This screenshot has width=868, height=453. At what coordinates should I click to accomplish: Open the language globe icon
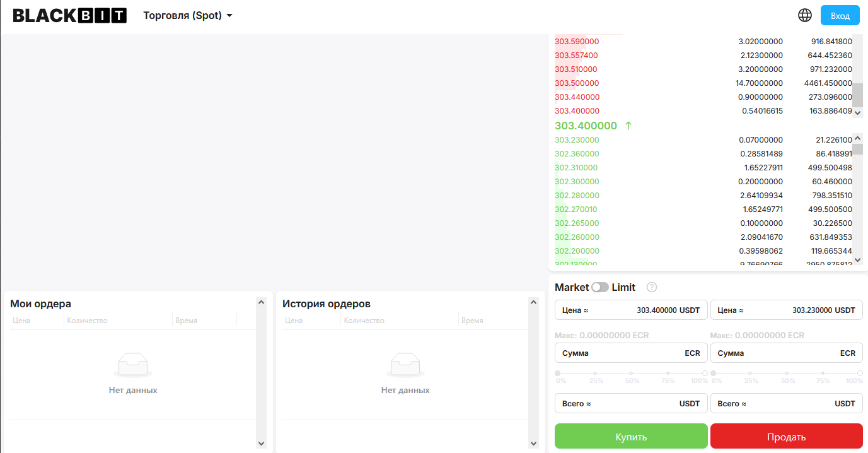805,15
